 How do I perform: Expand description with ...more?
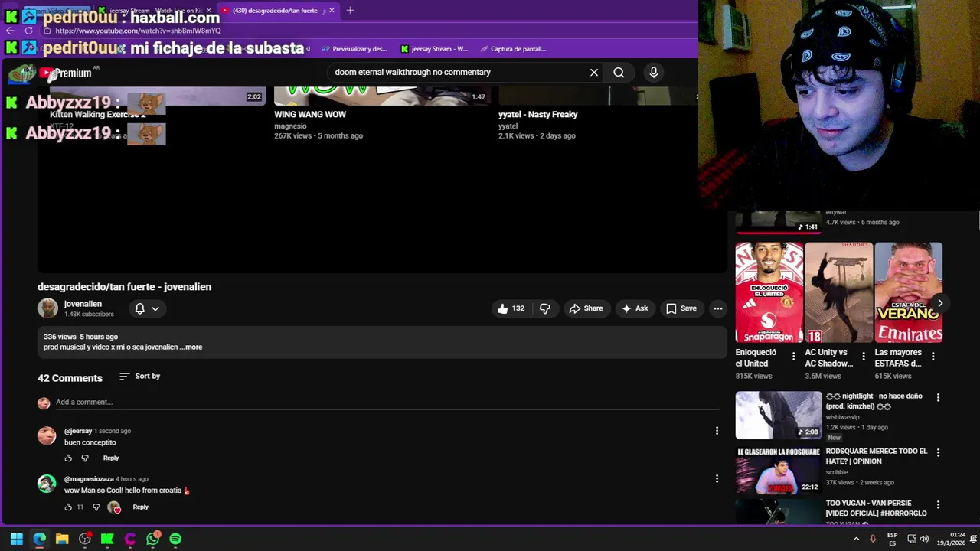[x=191, y=347]
